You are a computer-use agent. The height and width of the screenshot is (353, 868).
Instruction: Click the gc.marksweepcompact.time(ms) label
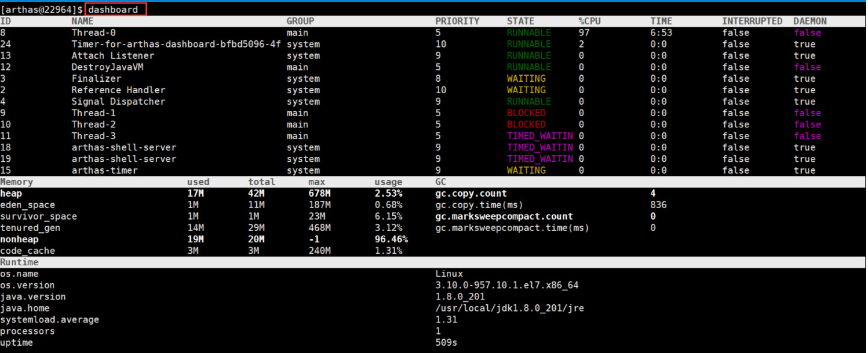(512, 227)
